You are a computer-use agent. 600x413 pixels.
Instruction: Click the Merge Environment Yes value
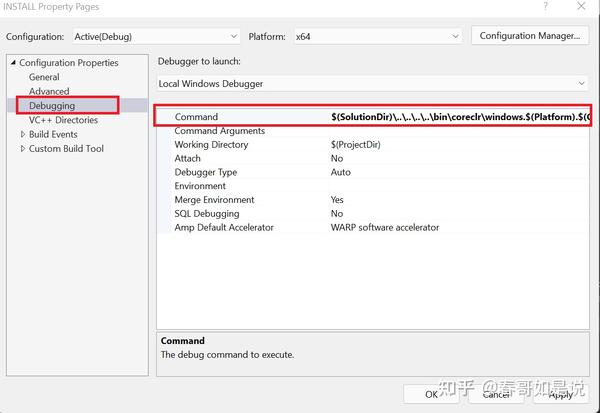point(337,200)
